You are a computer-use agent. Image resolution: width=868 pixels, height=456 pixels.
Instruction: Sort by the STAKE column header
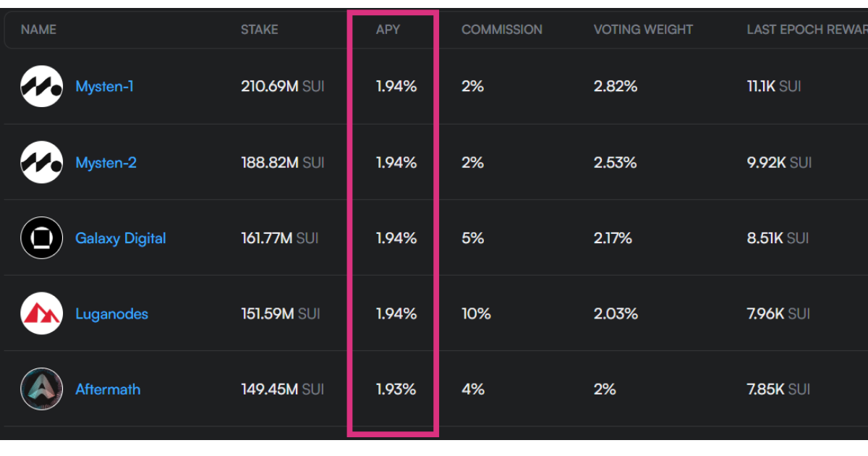[x=259, y=30]
